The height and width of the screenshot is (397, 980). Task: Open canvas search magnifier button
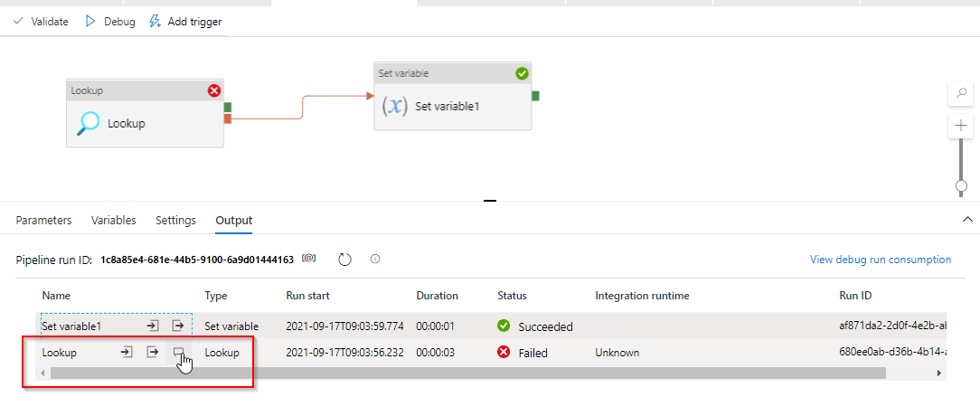point(960,93)
